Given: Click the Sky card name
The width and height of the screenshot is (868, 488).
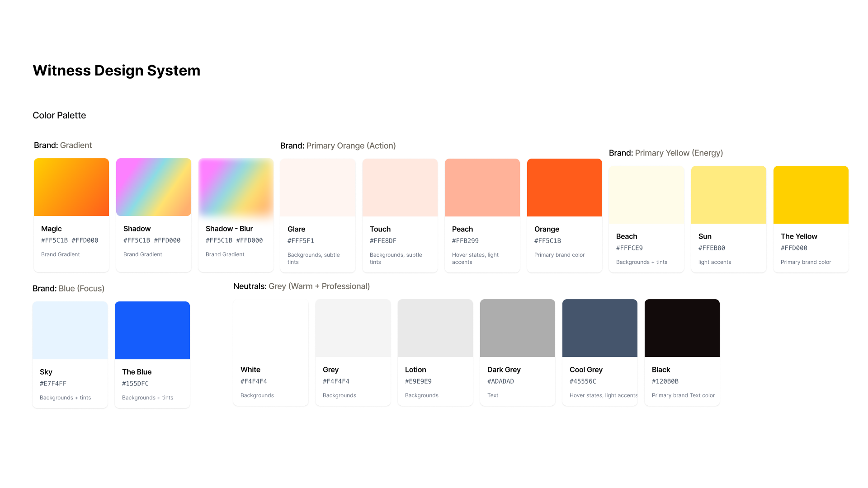Looking at the screenshot, I should (x=46, y=372).
